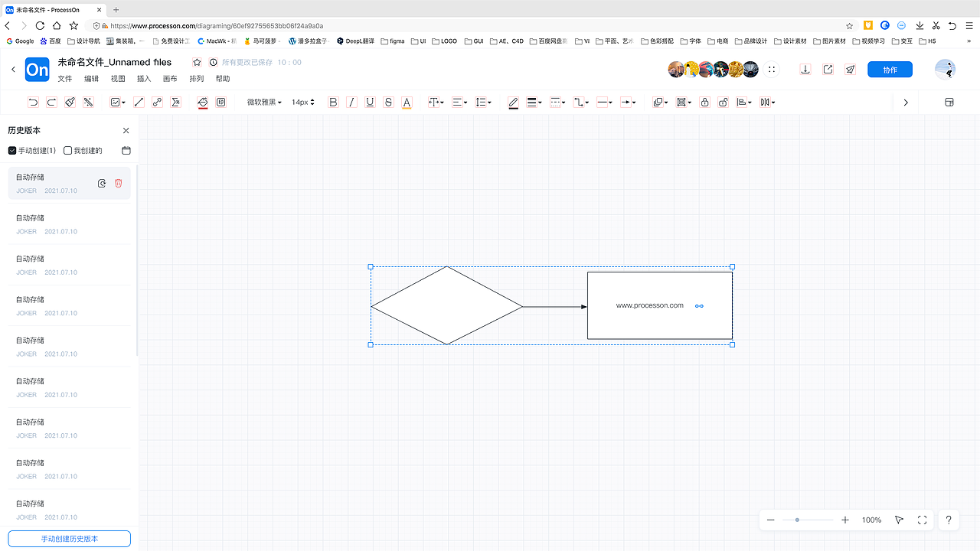Open the layer order dropdown
980x551 pixels.
[659, 102]
